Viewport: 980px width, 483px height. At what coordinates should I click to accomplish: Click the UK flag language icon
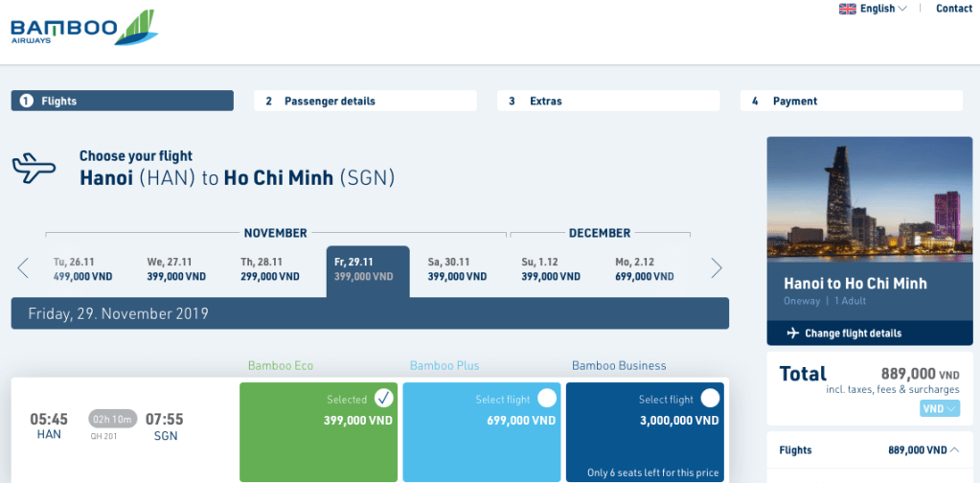[848, 9]
